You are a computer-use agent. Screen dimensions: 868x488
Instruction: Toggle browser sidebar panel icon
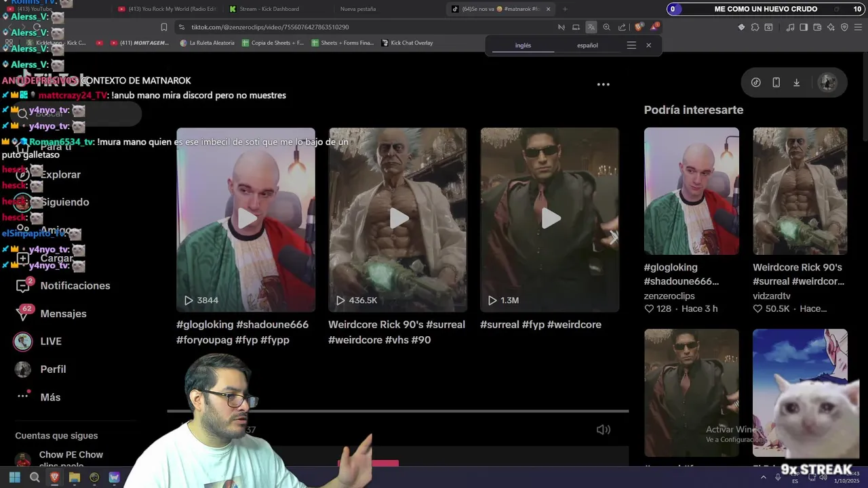pos(804,27)
